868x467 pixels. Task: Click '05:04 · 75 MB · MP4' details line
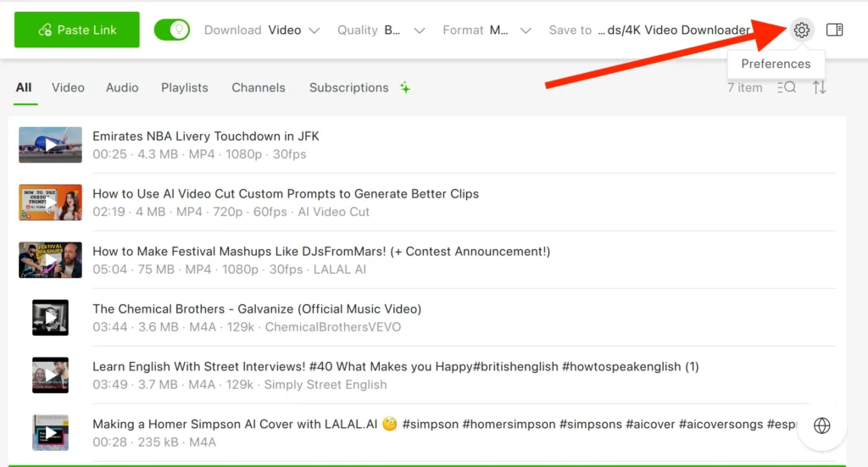229,270
